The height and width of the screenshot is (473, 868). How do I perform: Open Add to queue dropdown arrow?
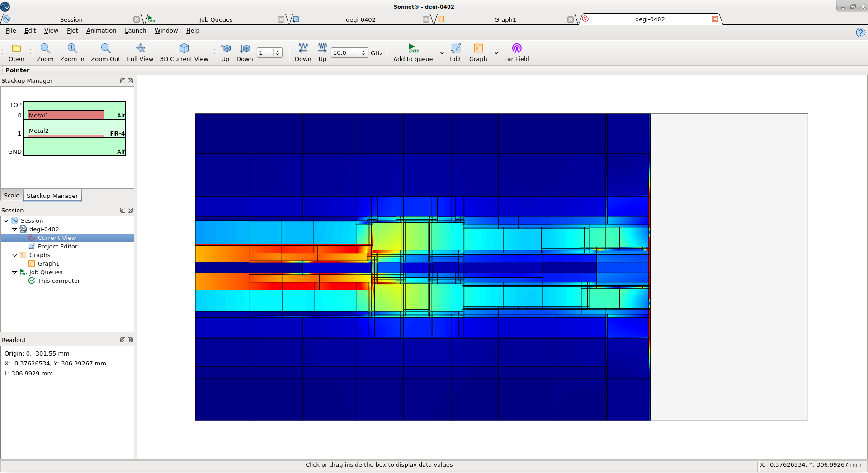tap(442, 53)
